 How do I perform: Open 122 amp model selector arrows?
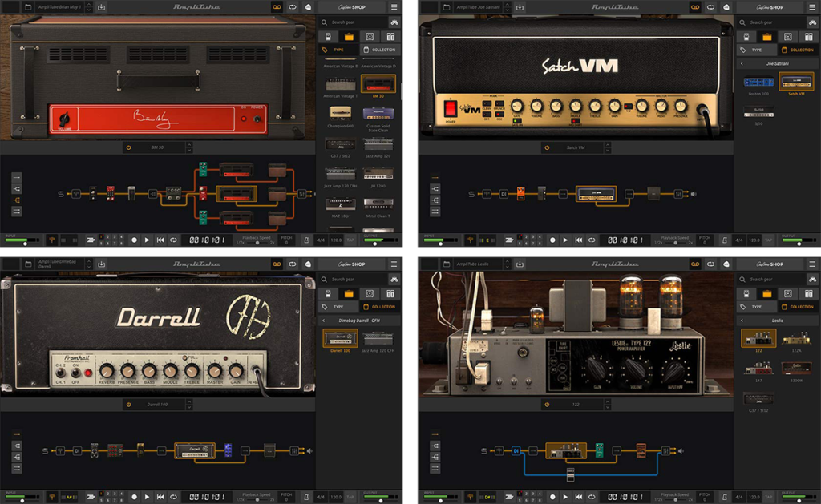pos(608,405)
